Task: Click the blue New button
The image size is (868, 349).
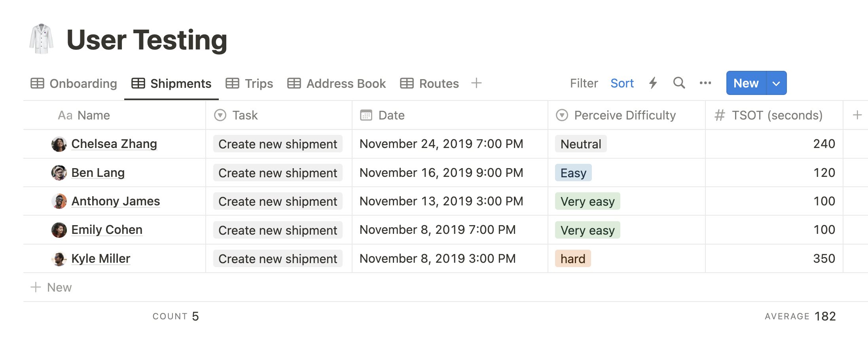Action: pos(746,83)
